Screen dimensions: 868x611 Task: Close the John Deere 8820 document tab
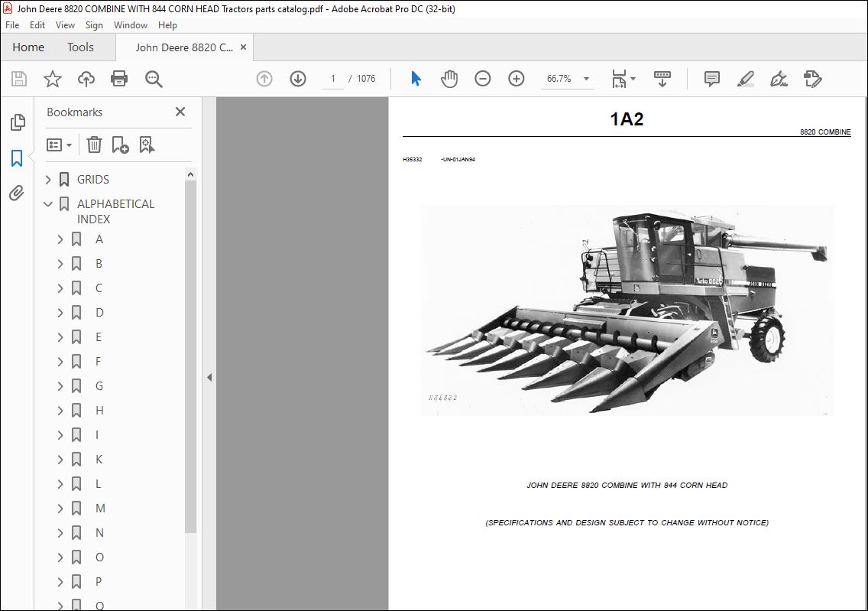(243, 47)
